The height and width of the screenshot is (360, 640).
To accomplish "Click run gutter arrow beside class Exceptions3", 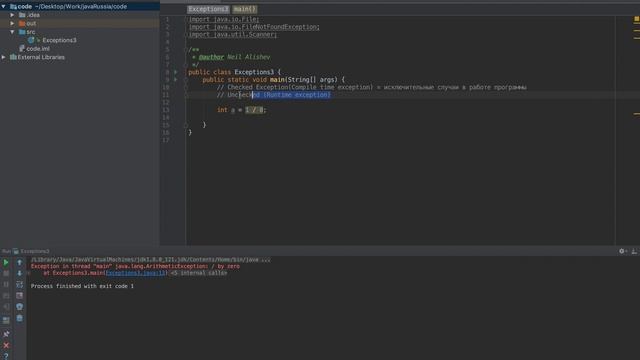I will click(x=176, y=72).
